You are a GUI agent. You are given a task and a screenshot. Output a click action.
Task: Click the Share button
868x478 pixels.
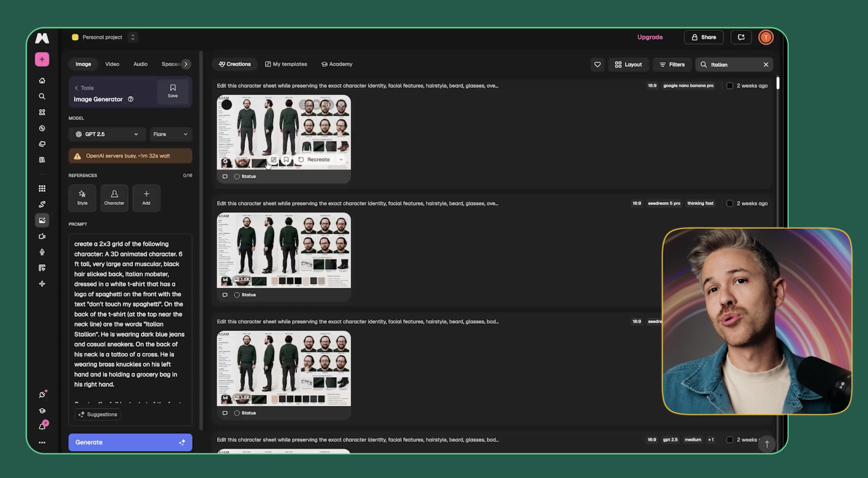coord(704,37)
